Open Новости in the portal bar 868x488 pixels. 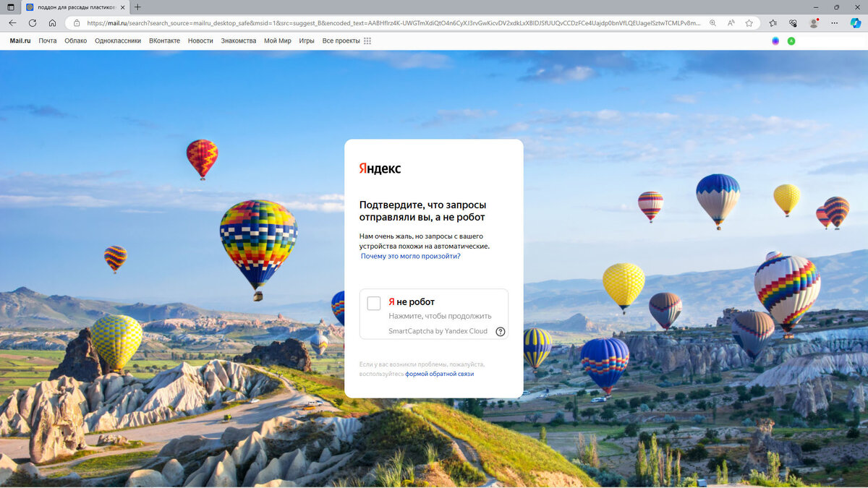[x=200, y=41]
